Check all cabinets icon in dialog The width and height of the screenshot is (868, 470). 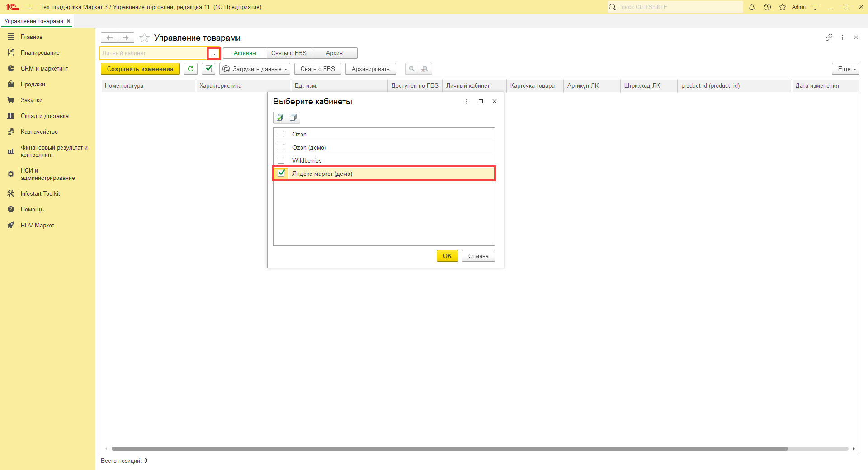click(x=280, y=117)
